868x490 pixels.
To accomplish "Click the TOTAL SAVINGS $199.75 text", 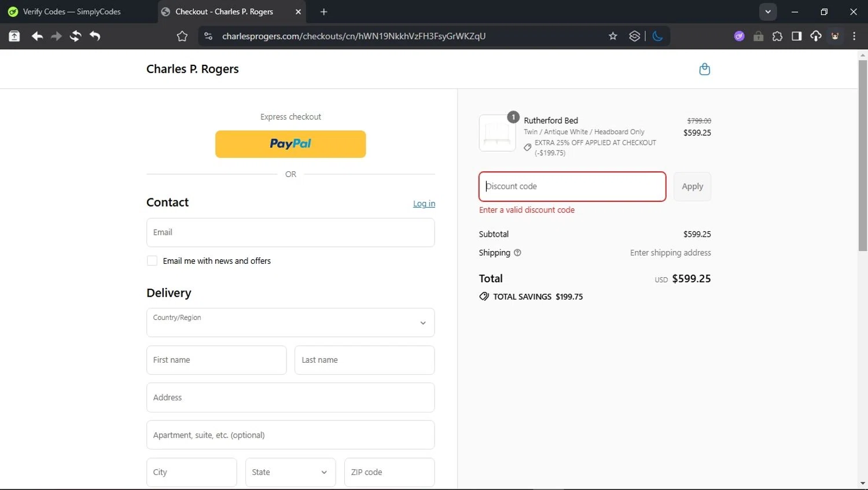I will coord(538,297).
